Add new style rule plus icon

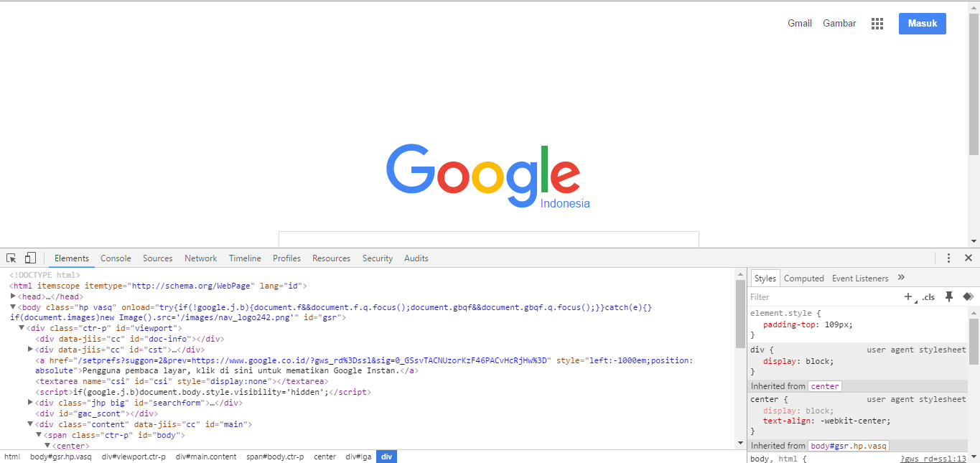[x=908, y=296]
